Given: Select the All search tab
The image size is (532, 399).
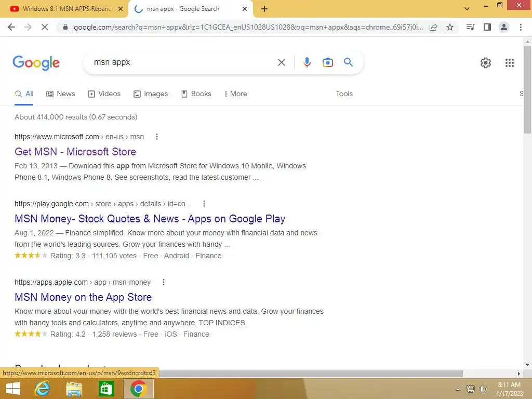Looking at the screenshot, I should 24,94.
